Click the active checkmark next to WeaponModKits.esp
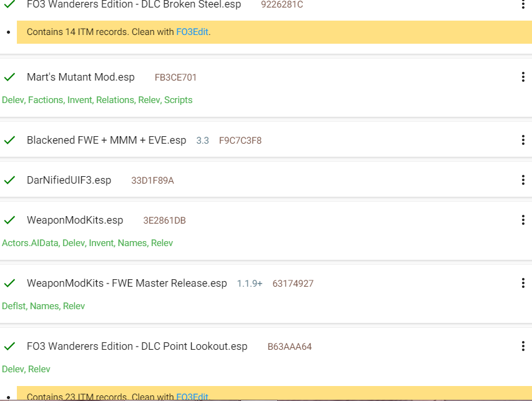Image resolution: width=532 pixels, height=401 pixels. coord(9,220)
